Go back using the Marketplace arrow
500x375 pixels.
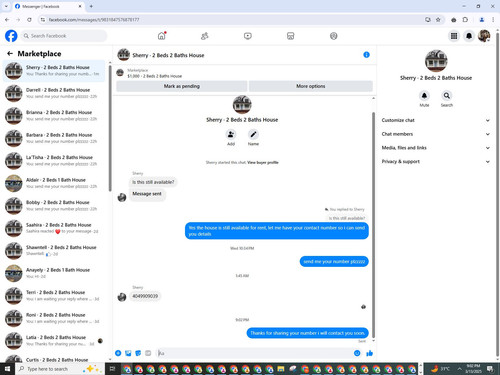(x=10, y=53)
